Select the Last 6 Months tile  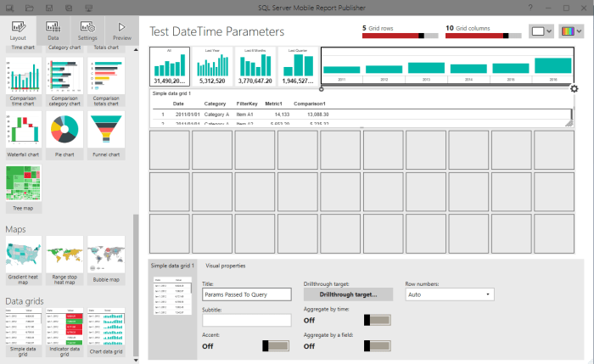coord(255,66)
